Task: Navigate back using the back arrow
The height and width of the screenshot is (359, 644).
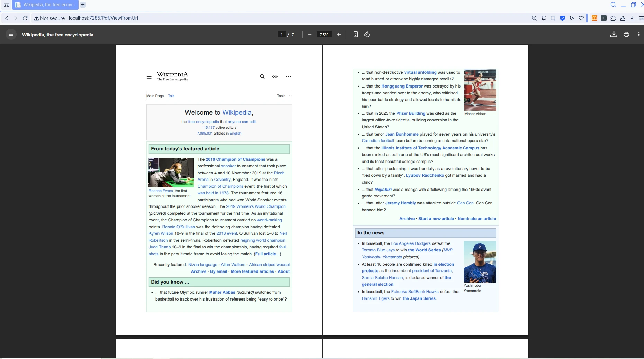Action: point(7,18)
